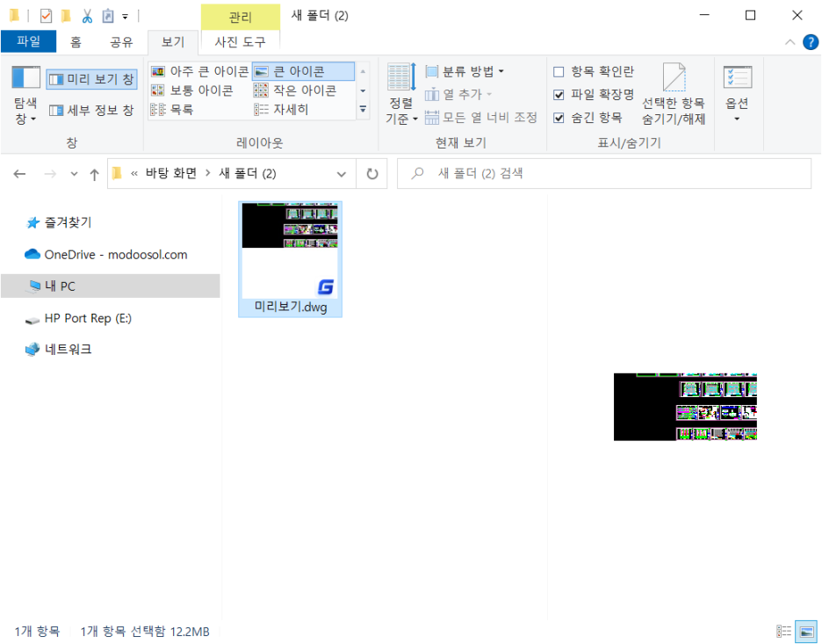Select 아주 큰 아이콘 layout
822x644 pixels.
point(199,71)
